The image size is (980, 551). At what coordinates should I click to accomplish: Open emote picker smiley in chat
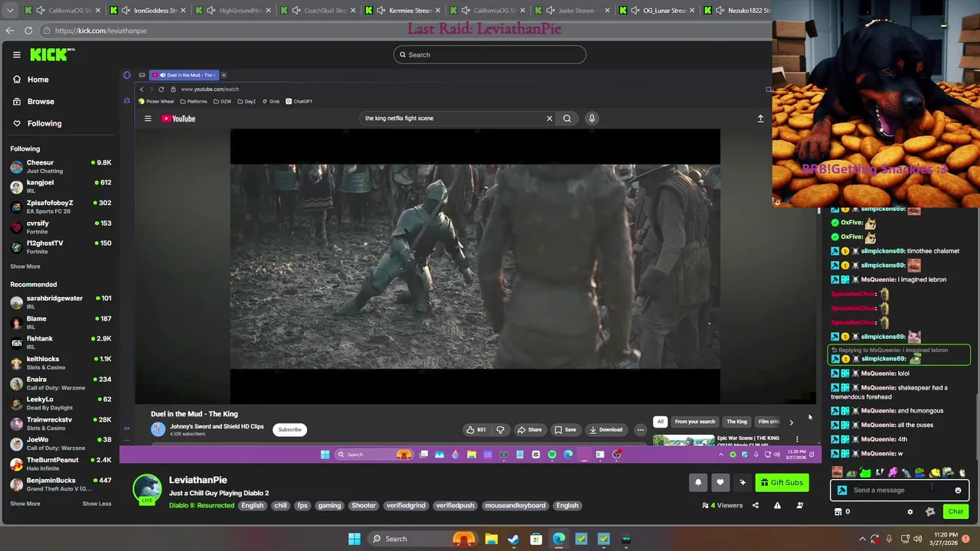(958, 491)
